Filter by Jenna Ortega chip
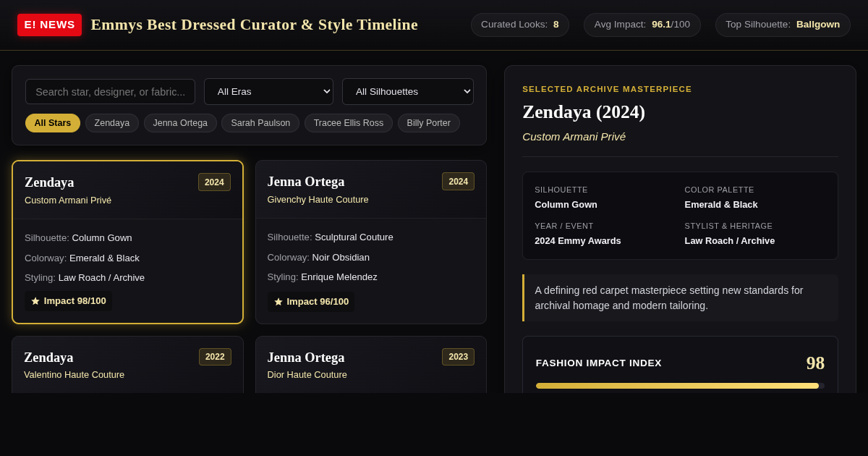868x456 pixels. (180, 123)
